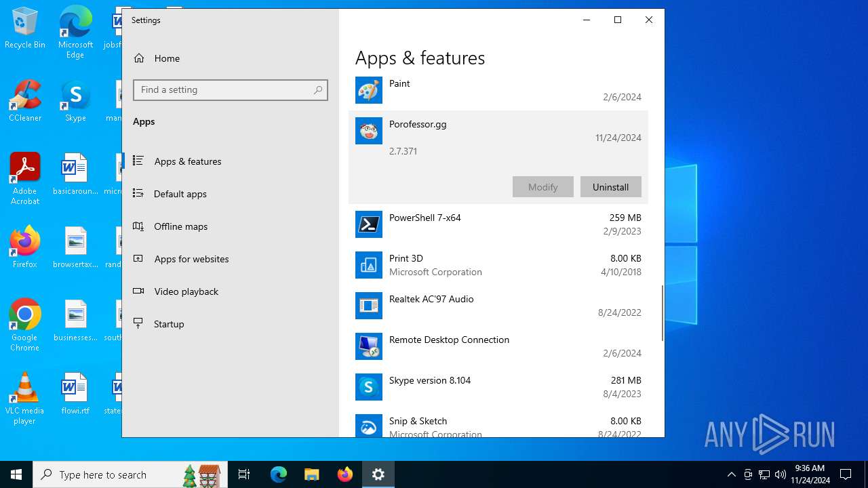The height and width of the screenshot is (488, 868).
Task: Open Apps & features settings page
Action: click(230, 161)
